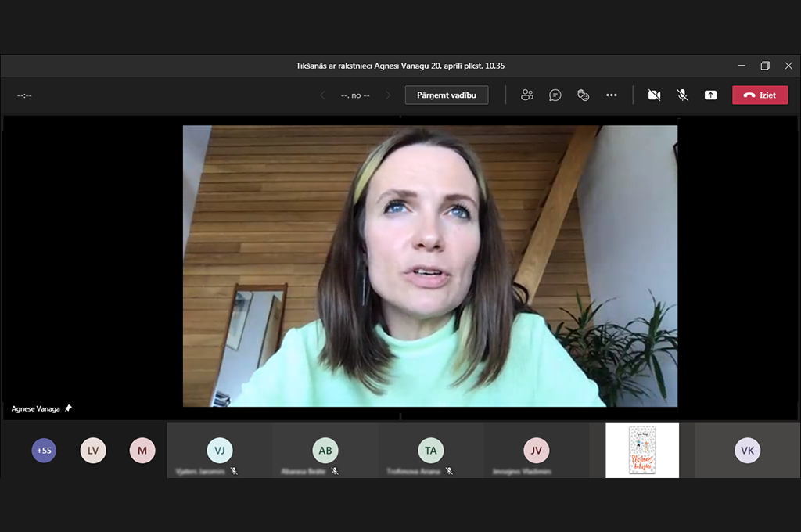
Task: Select the LV participant avatar
Action: click(93, 450)
